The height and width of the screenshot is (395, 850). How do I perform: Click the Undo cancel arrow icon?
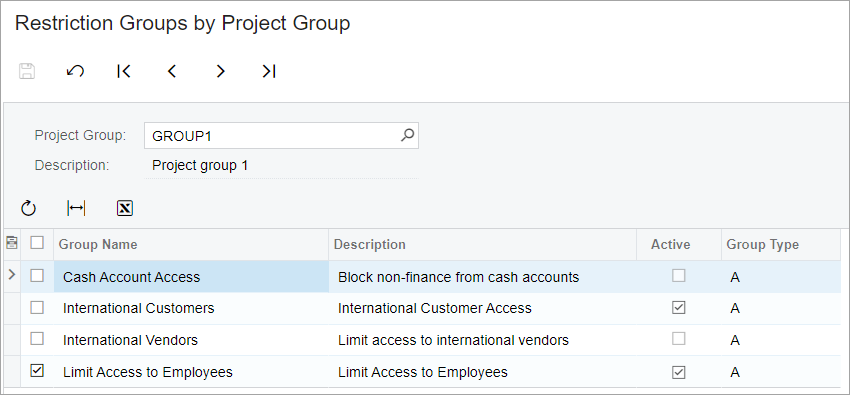coord(75,71)
